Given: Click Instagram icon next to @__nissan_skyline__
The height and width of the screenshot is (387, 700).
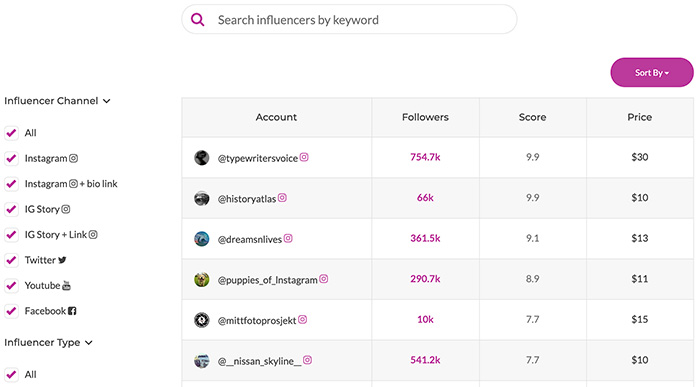Looking at the screenshot, I should [307, 360].
